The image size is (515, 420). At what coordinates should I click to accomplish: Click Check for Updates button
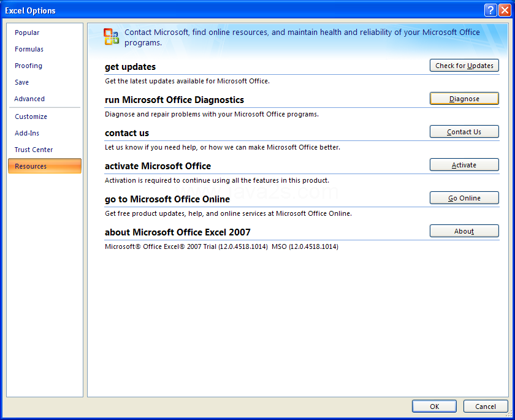tap(464, 66)
